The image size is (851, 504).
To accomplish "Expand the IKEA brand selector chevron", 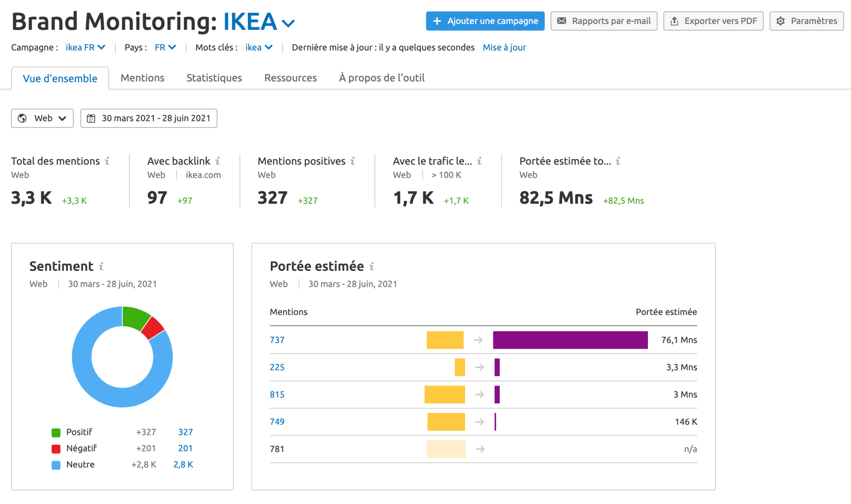I will pyautogui.click(x=288, y=23).
